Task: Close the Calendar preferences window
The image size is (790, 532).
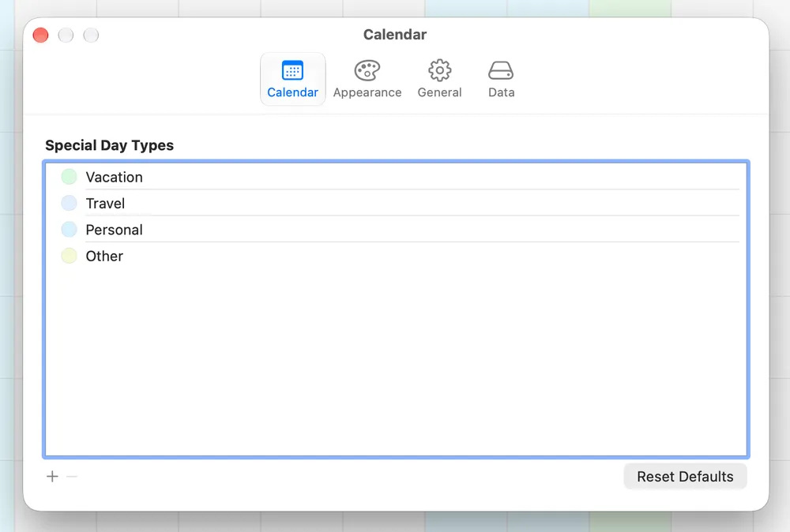Action: 41,36
